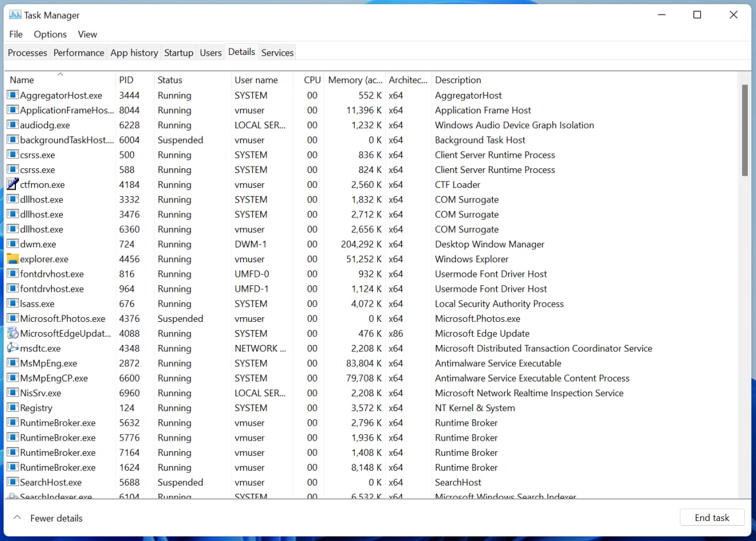The height and width of the screenshot is (541, 756).
Task: Click the Registry process icon
Action: click(x=12, y=408)
